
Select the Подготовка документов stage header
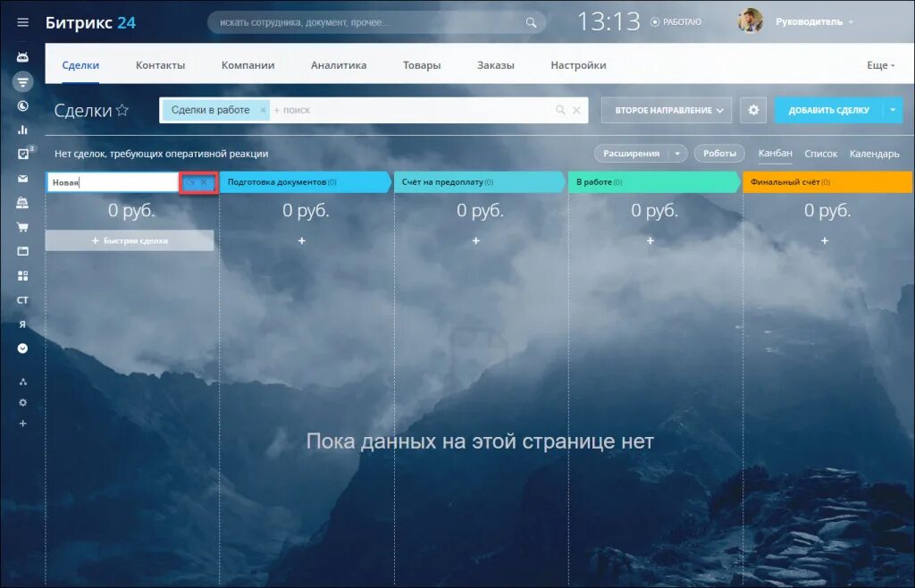(x=305, y=182)
